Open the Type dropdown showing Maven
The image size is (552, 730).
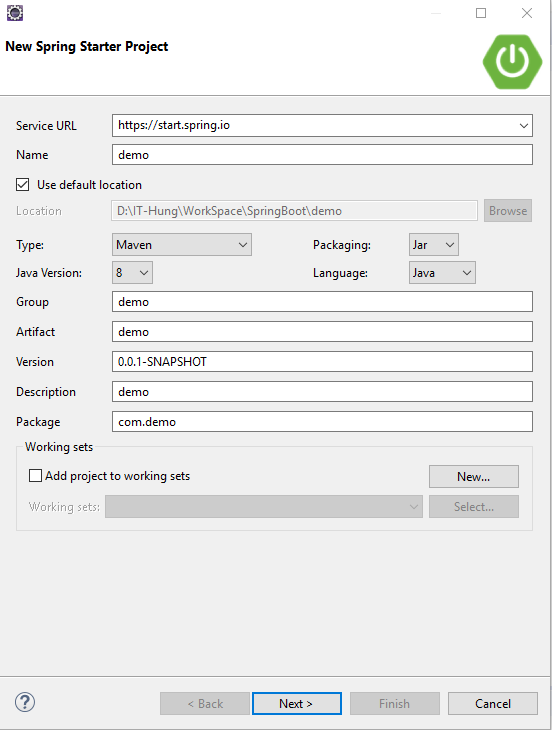click(182, 245)
